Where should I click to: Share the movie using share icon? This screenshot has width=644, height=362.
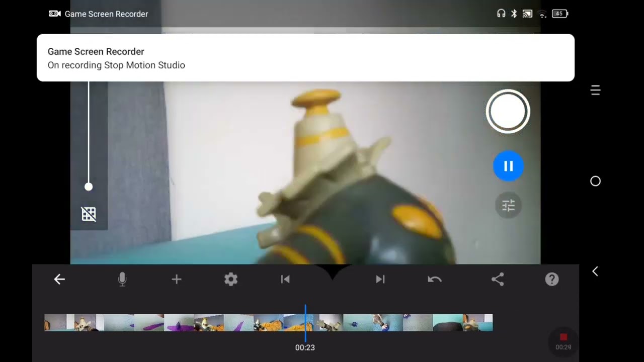(498, 279)
